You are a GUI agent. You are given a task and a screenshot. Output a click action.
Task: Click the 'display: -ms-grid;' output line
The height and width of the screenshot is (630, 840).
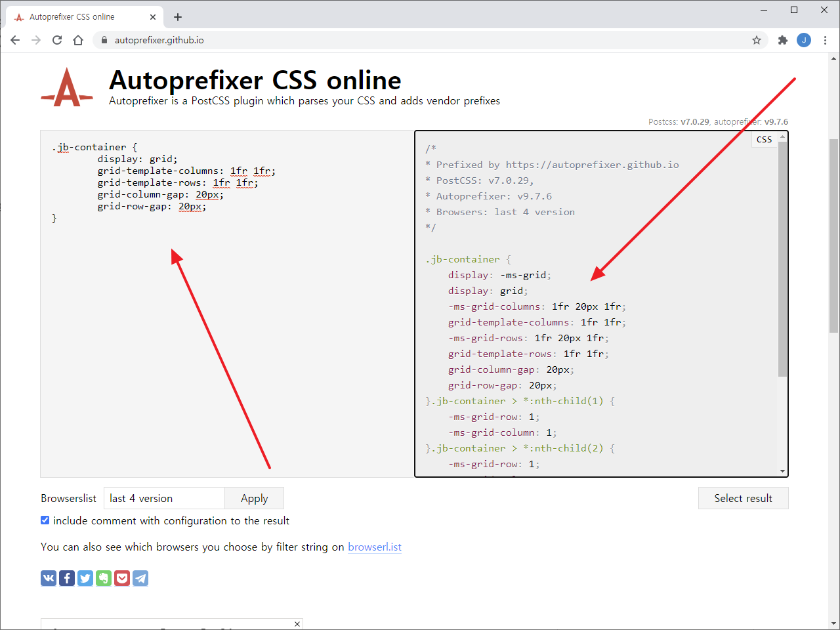tap(499, 275)
